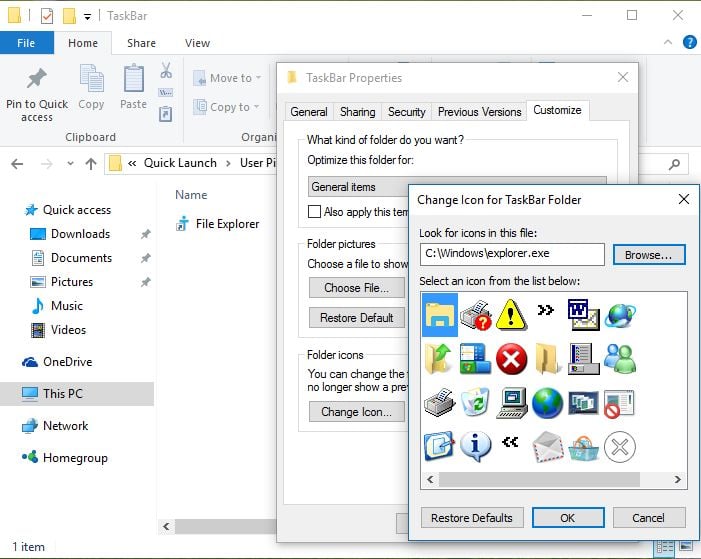The width and height of the screenshot is (701, 559).
Task: Open the Customize Quick Access Toolbar arrow
Action: click(x=87, y=17)
